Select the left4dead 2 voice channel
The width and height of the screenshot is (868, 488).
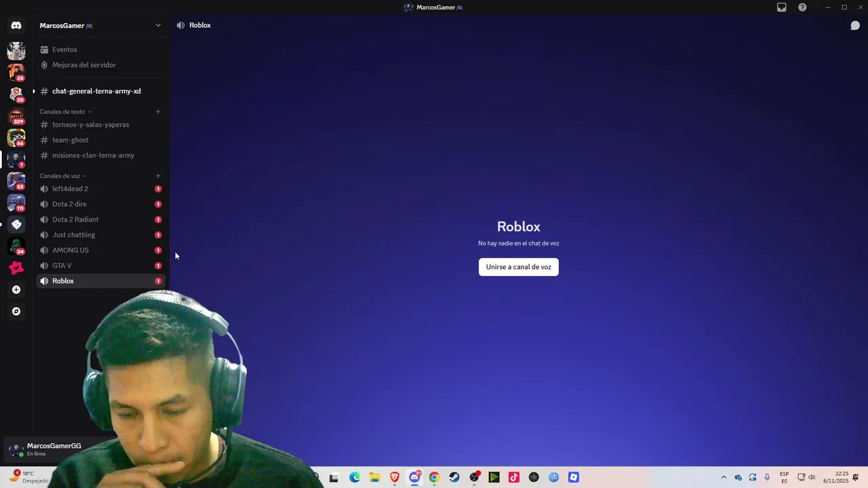click(x=100, y=188)
